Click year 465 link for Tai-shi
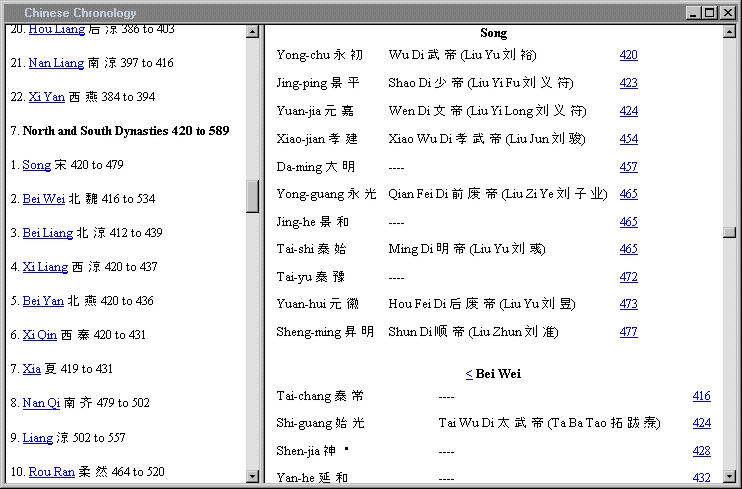Screen dimensions: 742x489 [628, 249]
